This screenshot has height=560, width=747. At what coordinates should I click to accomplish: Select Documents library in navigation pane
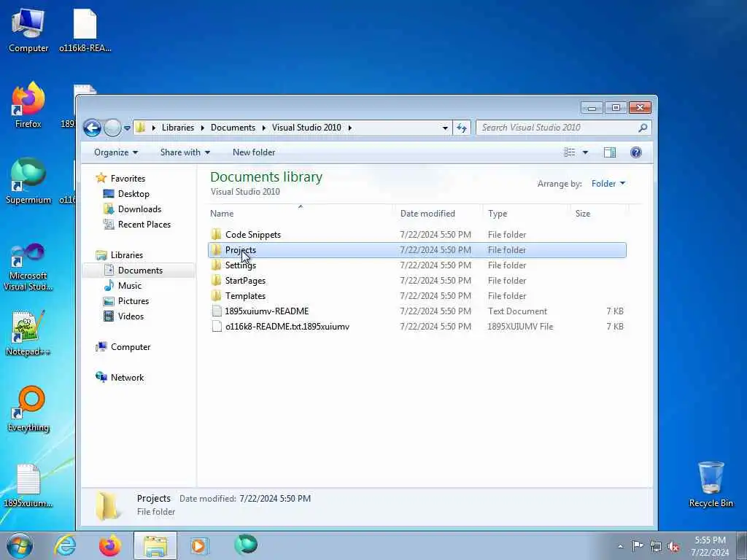pos(140,271)
